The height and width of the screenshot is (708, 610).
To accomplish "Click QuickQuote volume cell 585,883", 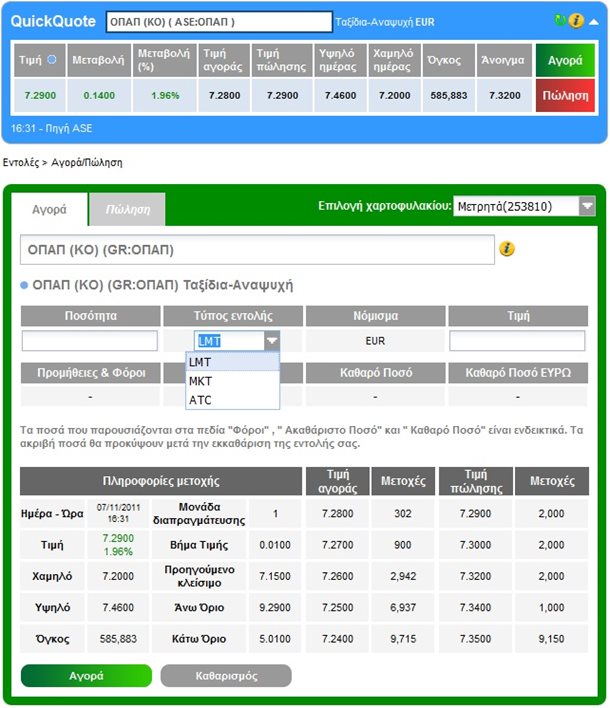I will (x=448, y=95).
